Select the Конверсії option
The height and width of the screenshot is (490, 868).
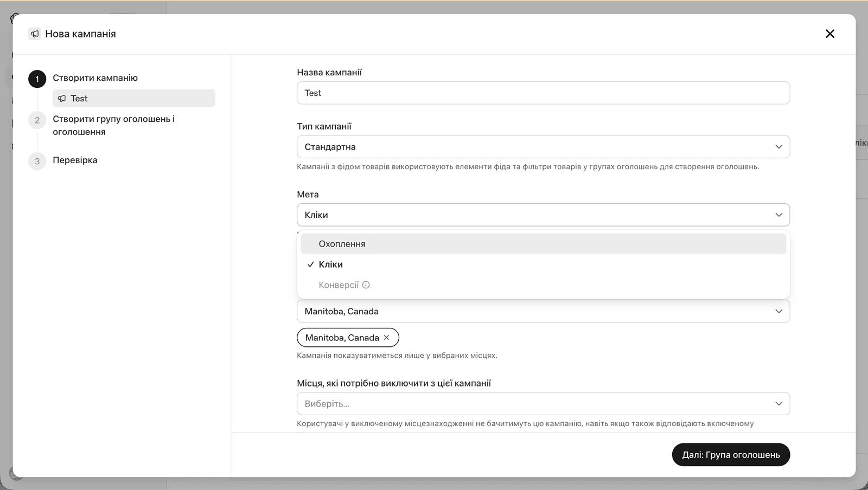543,285
